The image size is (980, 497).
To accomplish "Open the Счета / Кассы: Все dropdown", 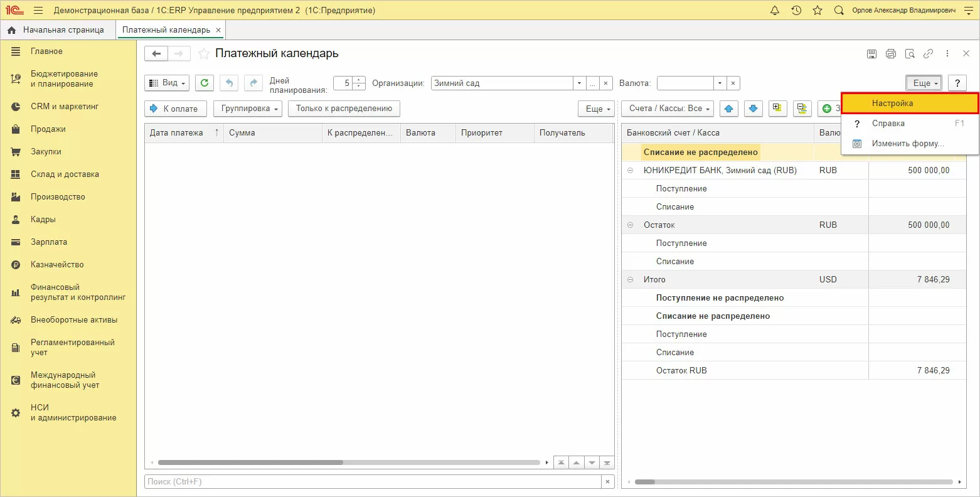I will click(668, 109).
